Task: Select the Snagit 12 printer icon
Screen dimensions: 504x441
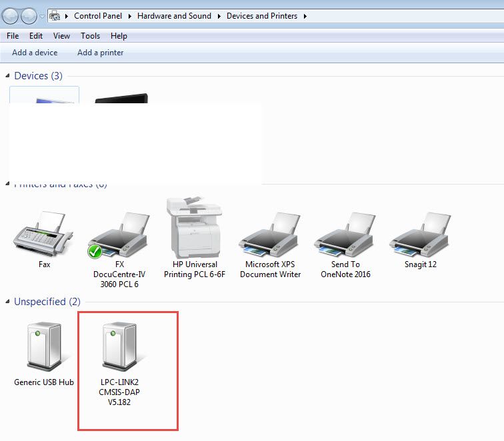Action: click(420, 234)
